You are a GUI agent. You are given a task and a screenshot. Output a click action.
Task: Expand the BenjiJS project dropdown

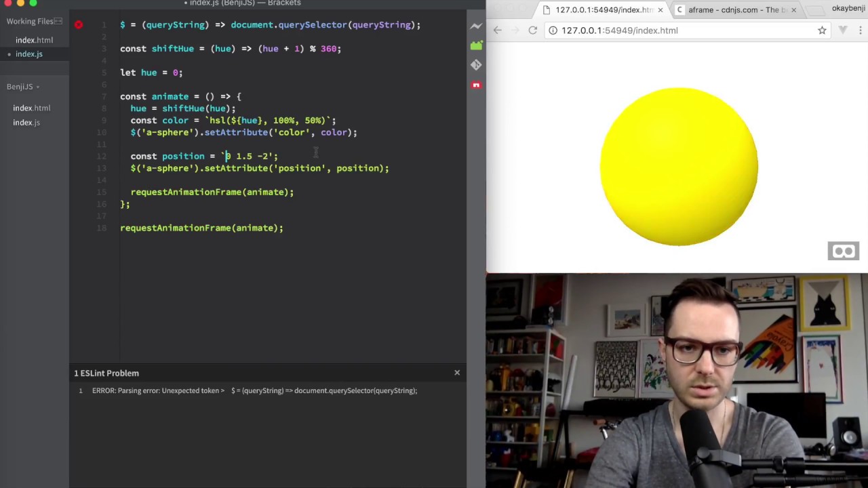point(23,87)
